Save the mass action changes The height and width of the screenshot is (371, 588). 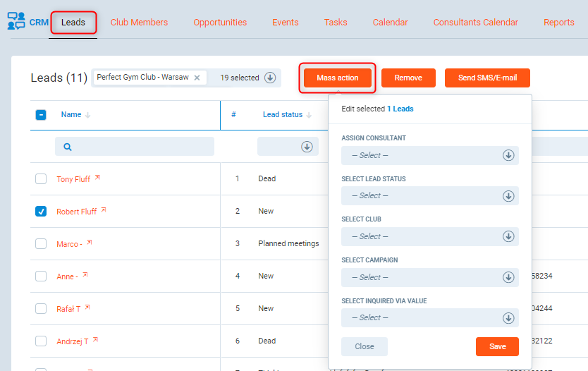click(x=497, y=346)
